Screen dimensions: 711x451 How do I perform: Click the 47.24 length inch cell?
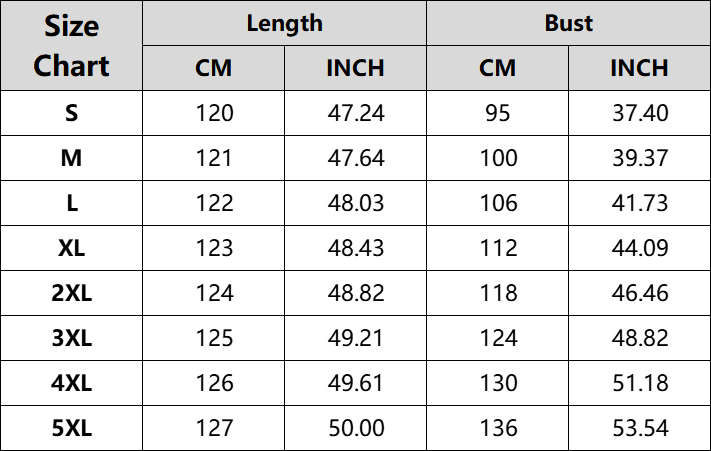click(x=356, y=113)
